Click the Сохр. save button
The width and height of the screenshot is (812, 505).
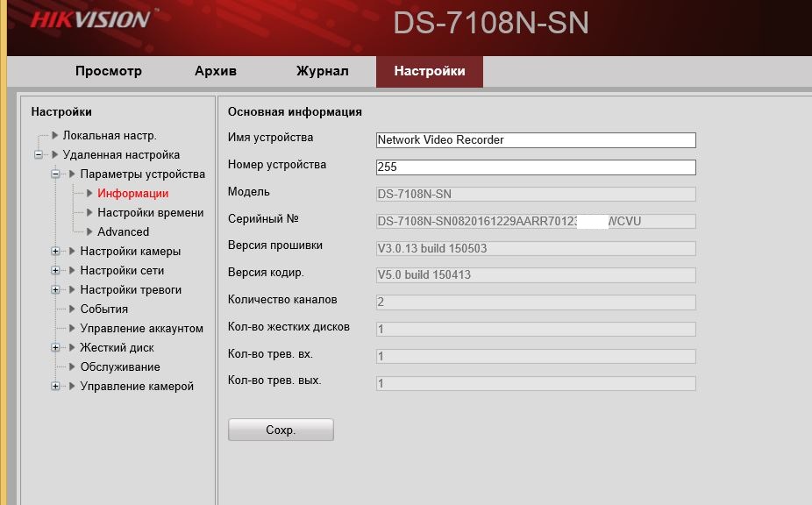coord(281,430)
